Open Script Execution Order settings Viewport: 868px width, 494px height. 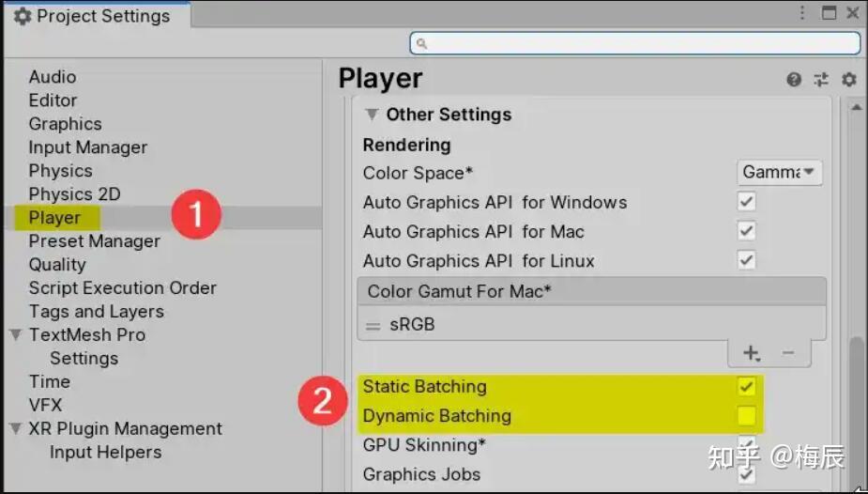coord(122,288)
